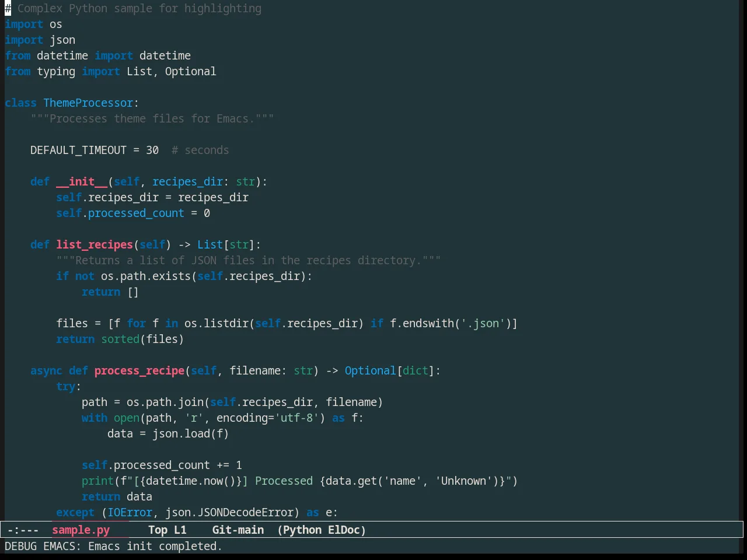The height and width of the screenshot is (560, 747).
Task: Click 'json.load(f)' call
Action: tap(191, 433)
